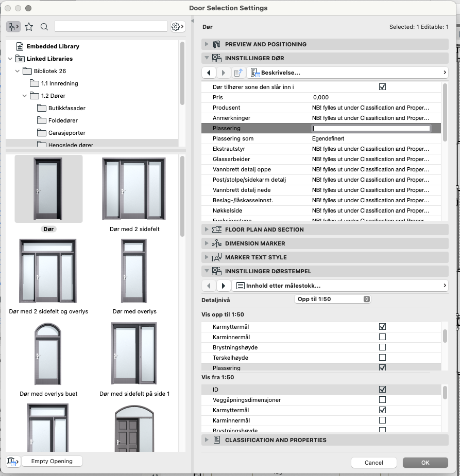Click the door thumbnail list scrollbar
Screen dimensions: 460x476
pos(182,196)
